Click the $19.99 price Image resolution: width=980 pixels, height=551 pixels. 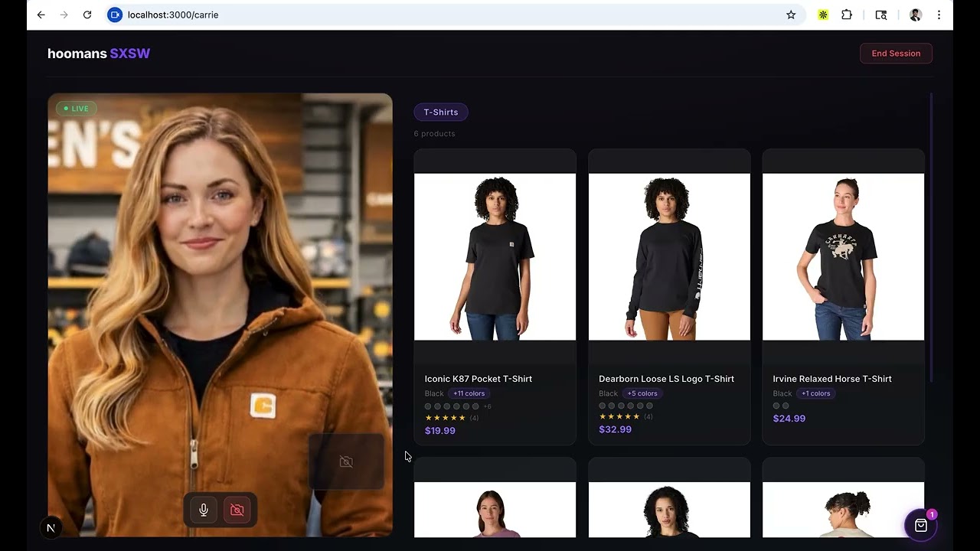440,431
